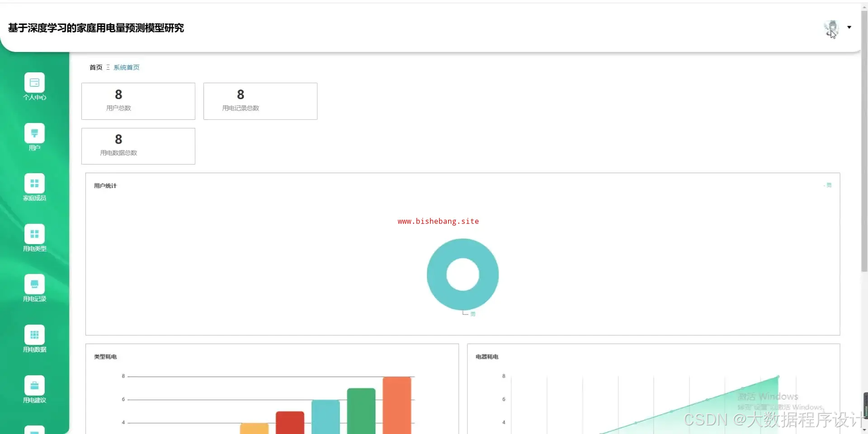
Task: Click the green bar in 类型耗电 chart
Action: pyautogui.click(x=361, y=411)
